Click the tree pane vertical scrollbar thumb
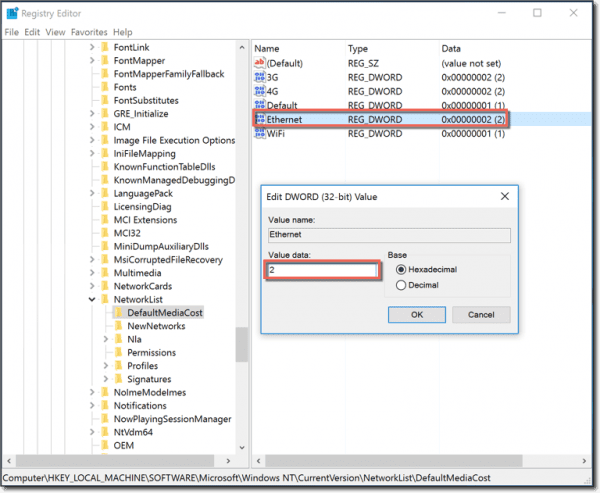This screenshot has width=600, height=493. 241,344
